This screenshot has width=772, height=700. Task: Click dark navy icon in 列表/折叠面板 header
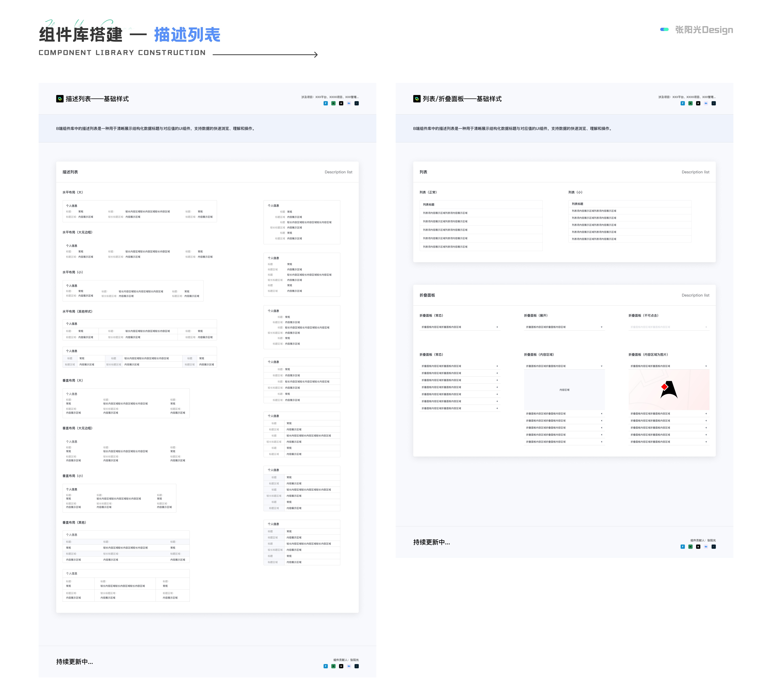(x=713, y=103)
